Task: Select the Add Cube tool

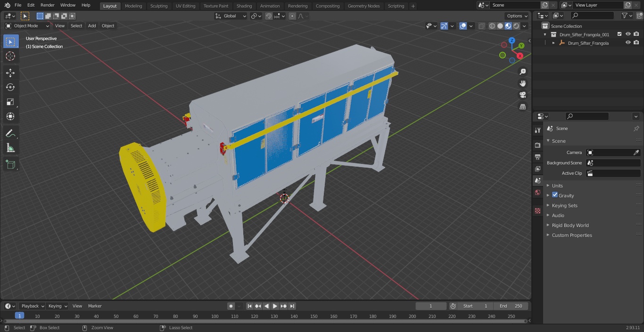Action: [10, 165]
